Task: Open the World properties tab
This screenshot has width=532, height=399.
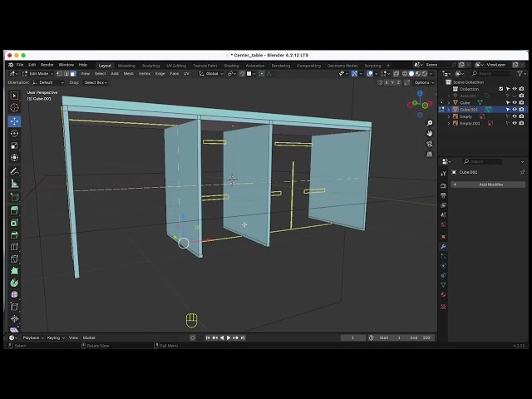Action: point(443,224)
